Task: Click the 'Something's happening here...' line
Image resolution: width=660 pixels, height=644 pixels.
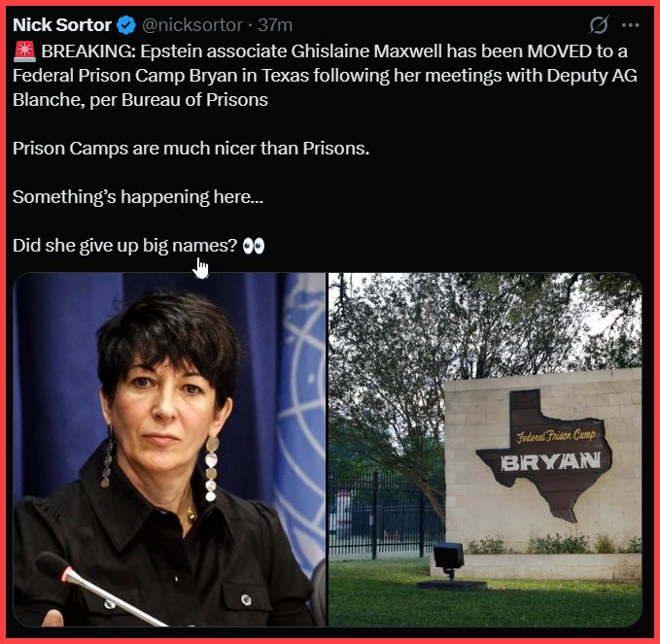Action: tap(138, 197)
